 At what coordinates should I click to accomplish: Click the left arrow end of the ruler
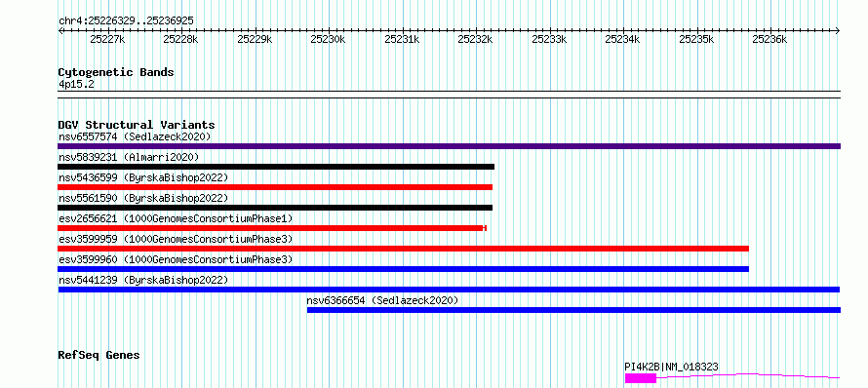pyautogui.click(x=60, y=30)
